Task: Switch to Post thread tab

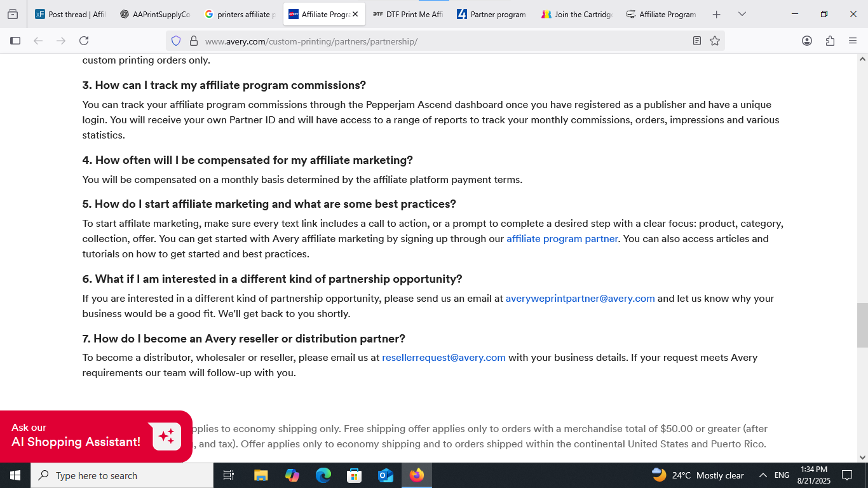Action: pos(70,14)
